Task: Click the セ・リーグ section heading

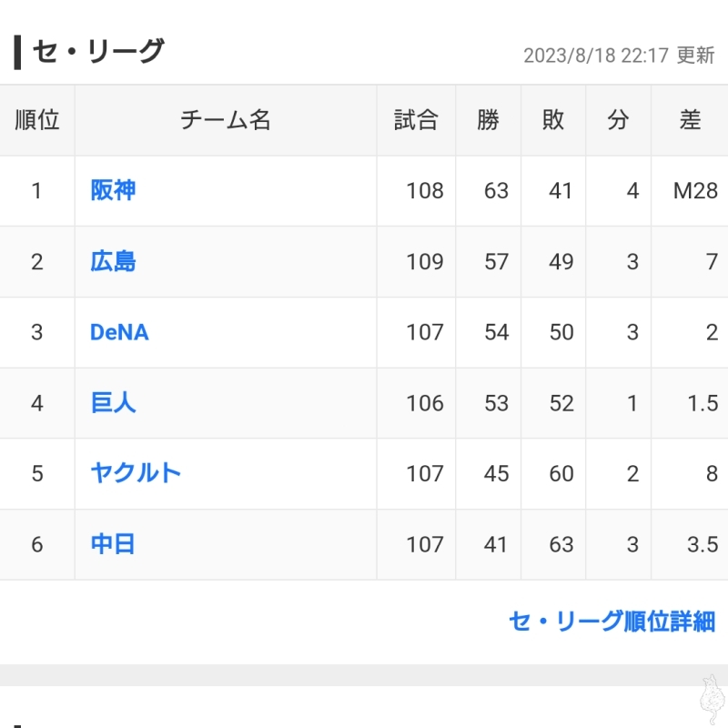Action: 98,52
